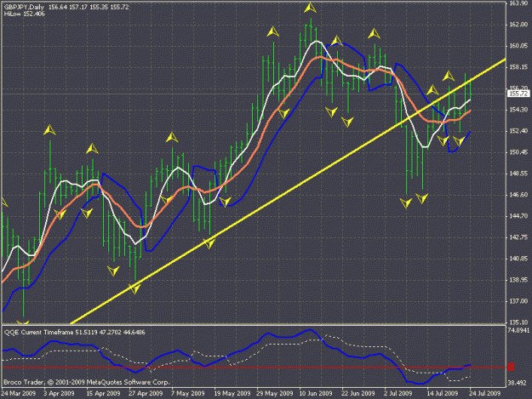Click the 29 May 2009 date label

274,394
